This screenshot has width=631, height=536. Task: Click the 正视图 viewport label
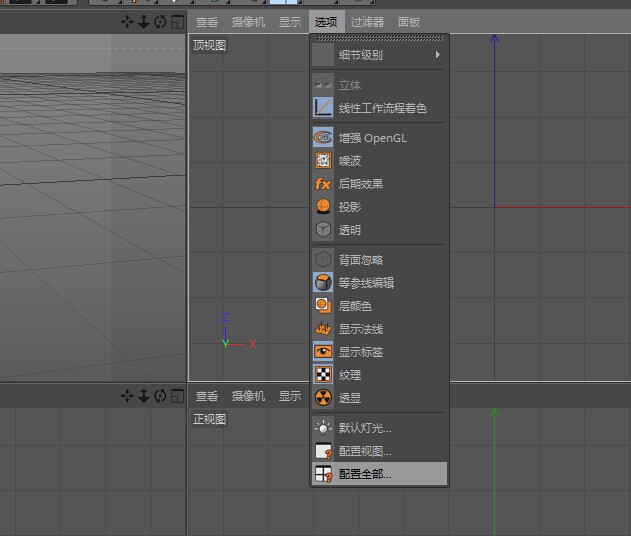[209, 419]
